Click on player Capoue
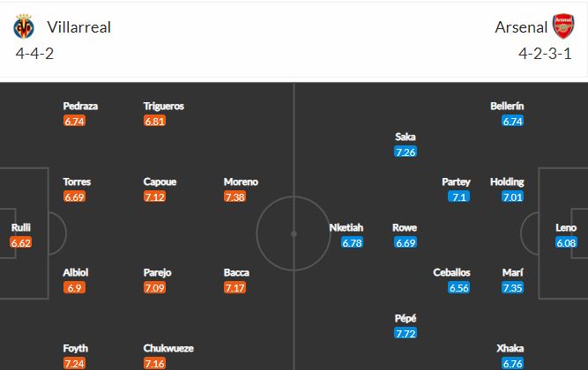This screenshot has height=370, width=588. click(x=160, y=181)
